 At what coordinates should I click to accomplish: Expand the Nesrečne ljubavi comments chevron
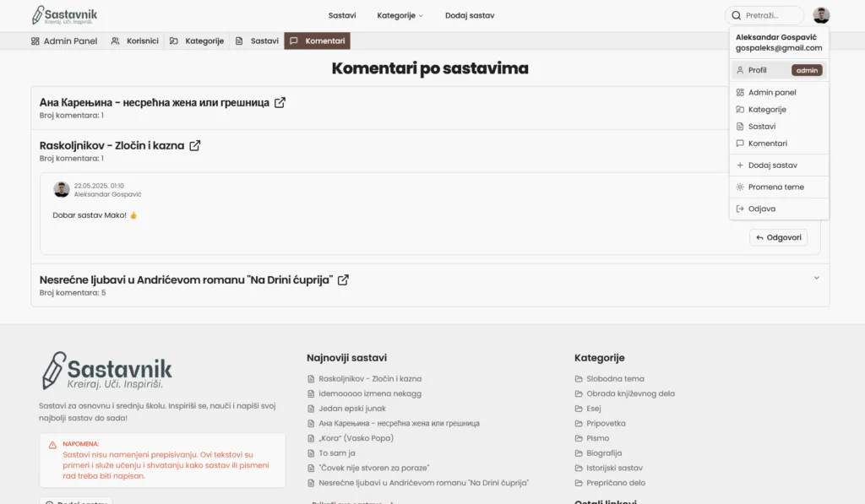tap(816, 278)
